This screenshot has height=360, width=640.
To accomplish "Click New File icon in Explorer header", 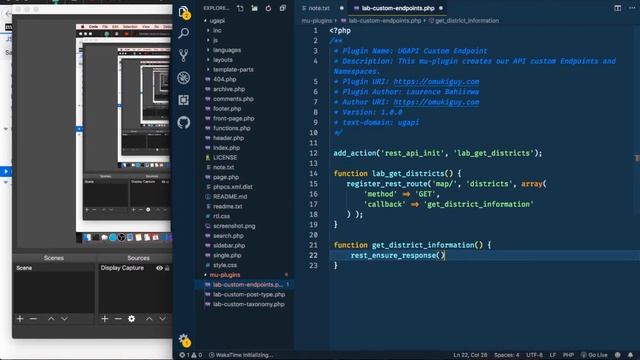I will click(240, 8).
